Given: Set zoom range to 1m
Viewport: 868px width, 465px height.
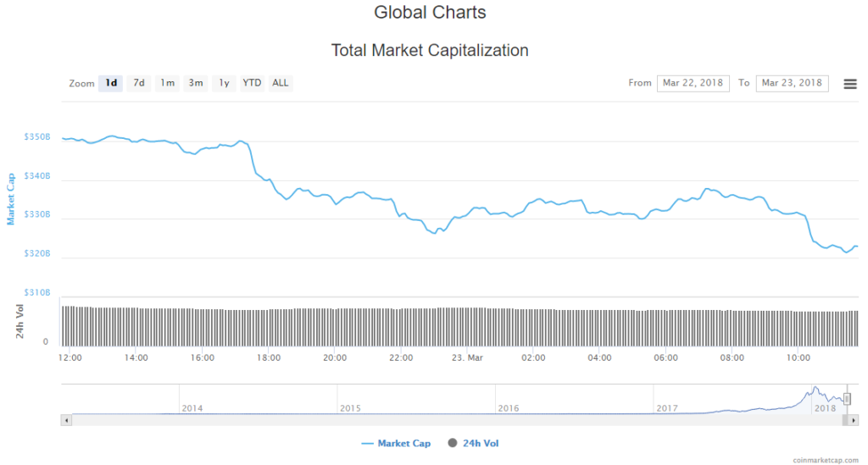Looking at the screenshot, I should click(167, 83).
